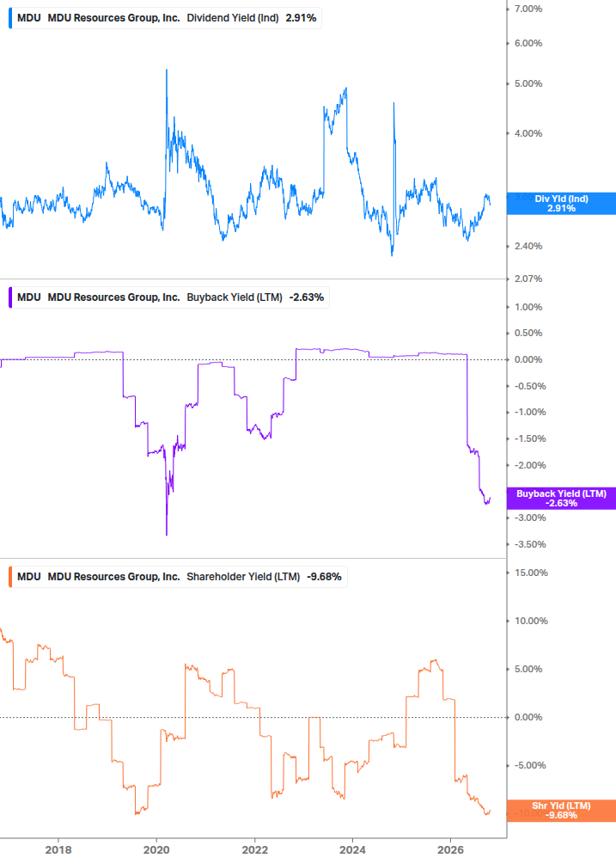Click the -1.50% tick on buyback yield axis

[x=530, y=438]
